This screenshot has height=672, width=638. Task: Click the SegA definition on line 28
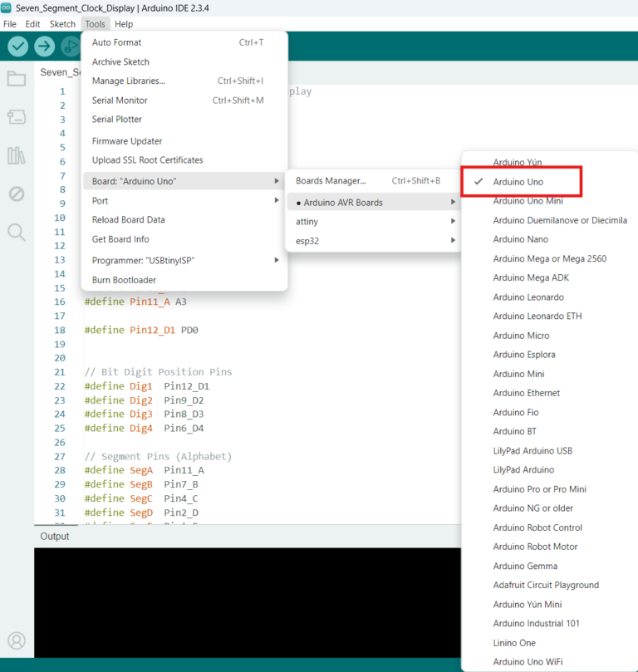click(x=144, y=469)
